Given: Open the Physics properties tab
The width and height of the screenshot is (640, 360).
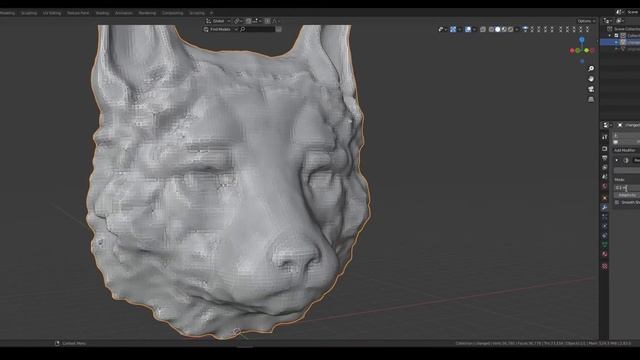Looking at the screenshot, I should [605, 226].
